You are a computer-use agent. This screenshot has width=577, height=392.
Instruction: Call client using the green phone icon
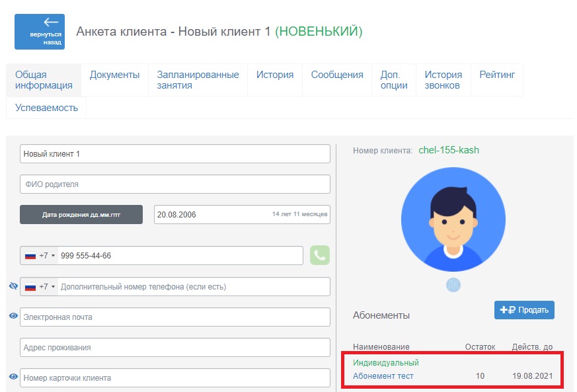click(320, 255)
